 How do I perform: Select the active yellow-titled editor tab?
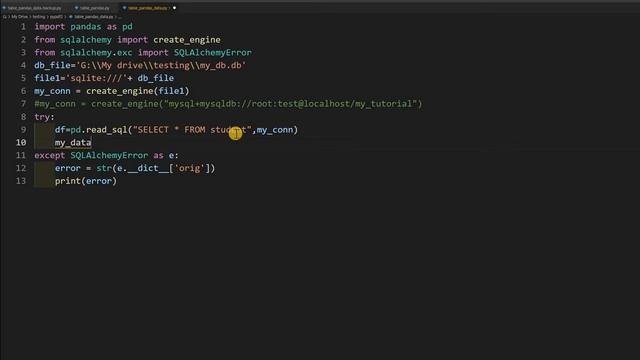tap(149, 8)
